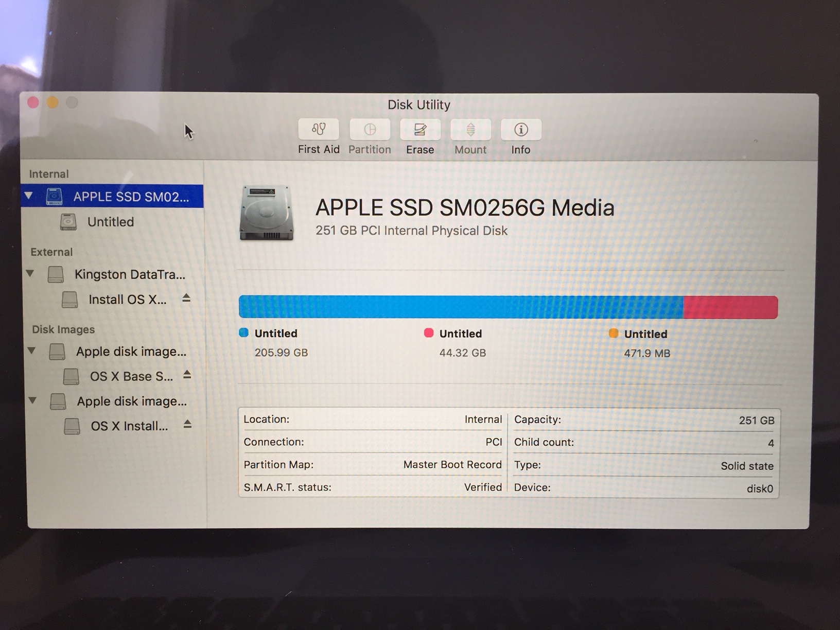Click the first Apple disk image icon

57,352
